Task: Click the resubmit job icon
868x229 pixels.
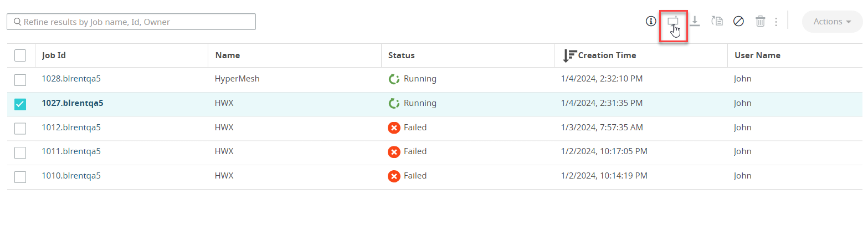Action: point(717,22)
